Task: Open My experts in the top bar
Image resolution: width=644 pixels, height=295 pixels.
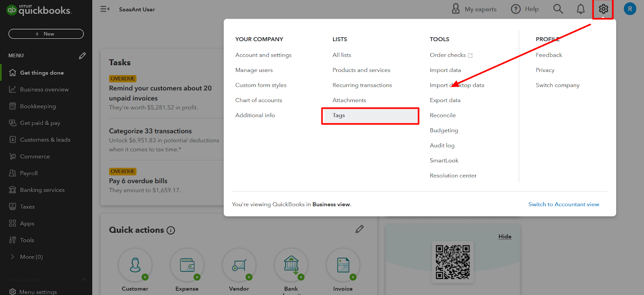Action: 474,9
